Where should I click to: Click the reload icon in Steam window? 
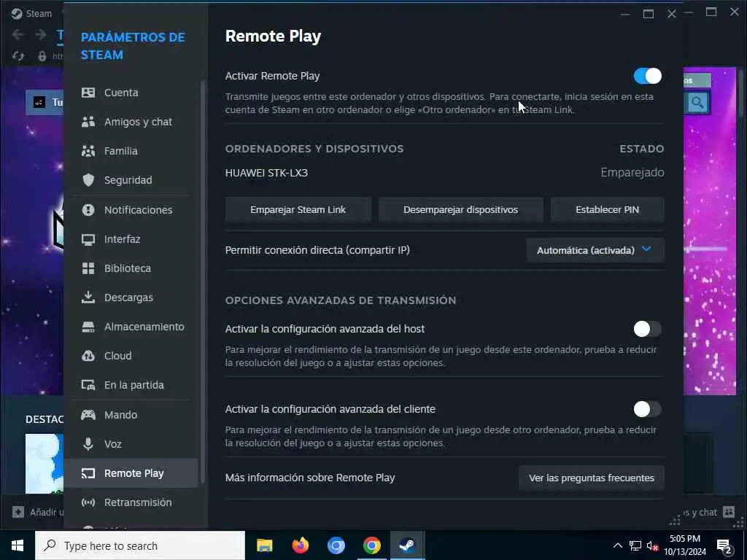[x=18, y=56]
